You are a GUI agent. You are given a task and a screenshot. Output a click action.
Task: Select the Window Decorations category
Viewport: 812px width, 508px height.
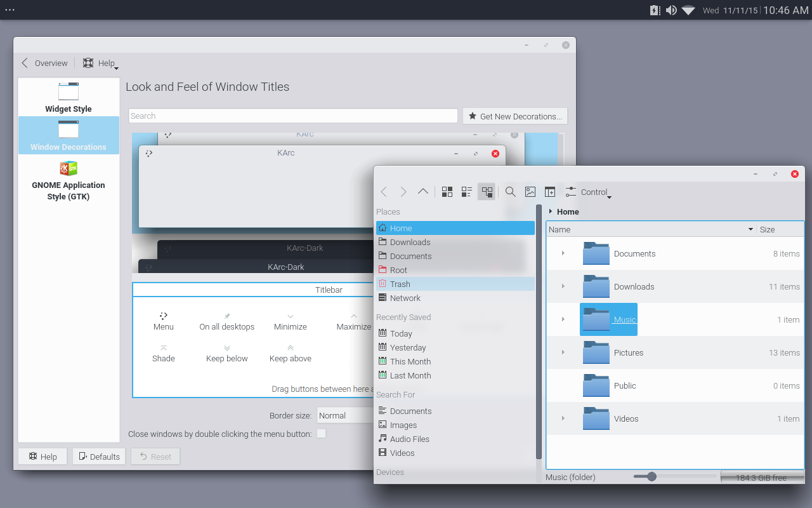click(69, 135)
